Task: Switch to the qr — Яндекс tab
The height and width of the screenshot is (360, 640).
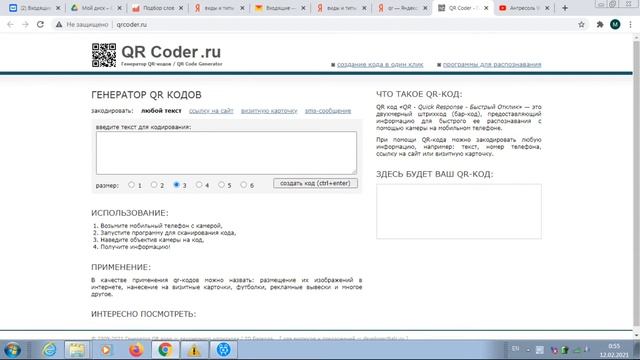Action: [x=402, y=8]
